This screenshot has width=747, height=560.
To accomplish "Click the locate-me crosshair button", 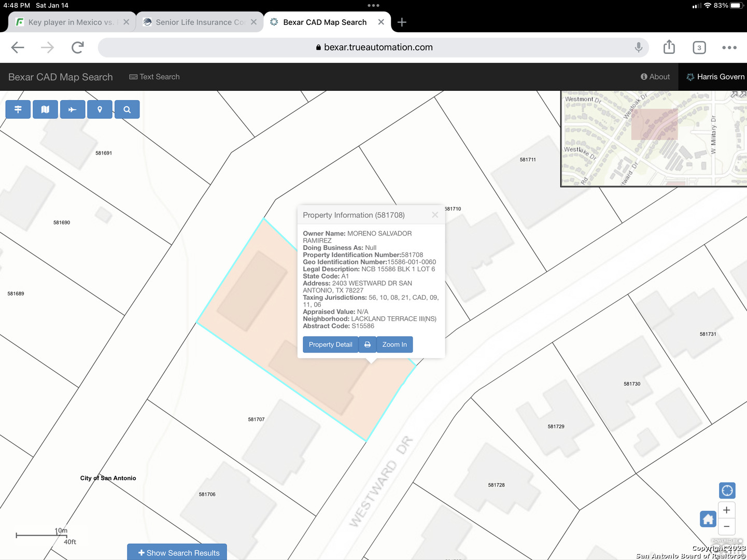I will [727, 491].
